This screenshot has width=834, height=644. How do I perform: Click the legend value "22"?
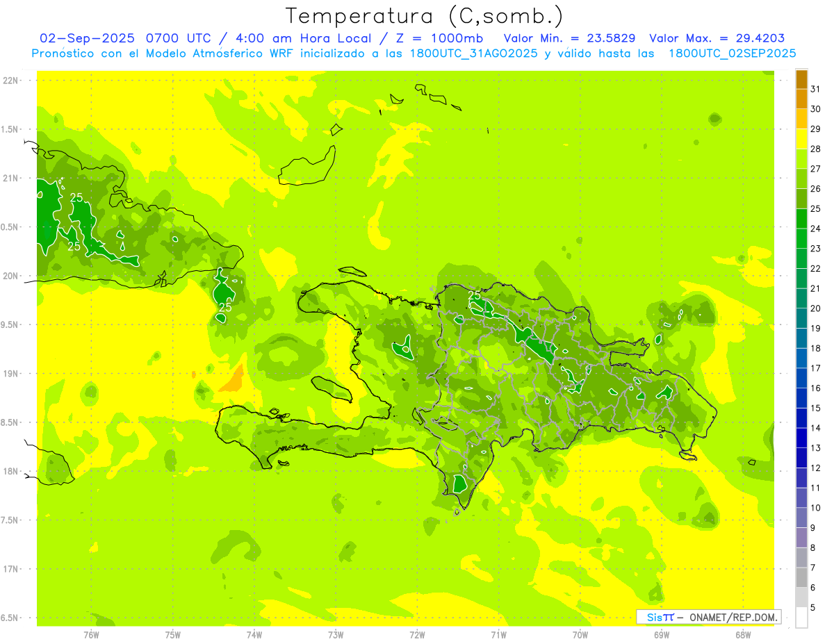(x=816, y=269)
